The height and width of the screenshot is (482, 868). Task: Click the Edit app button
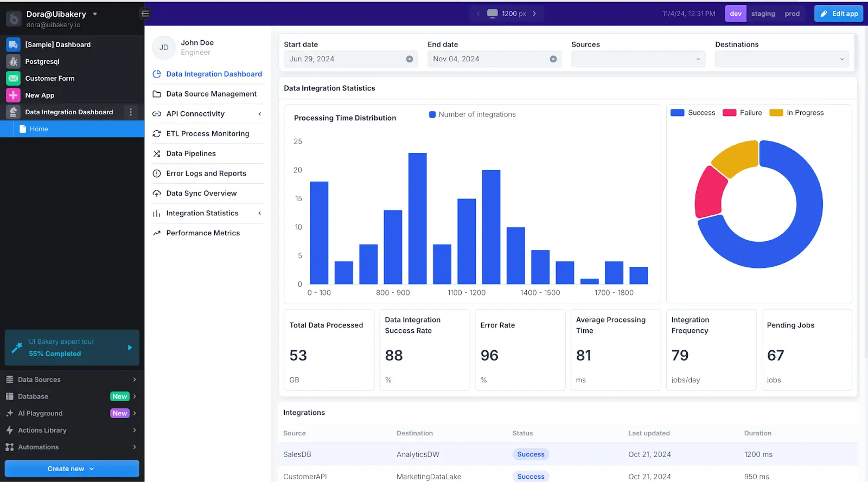[x=839, y=14]
